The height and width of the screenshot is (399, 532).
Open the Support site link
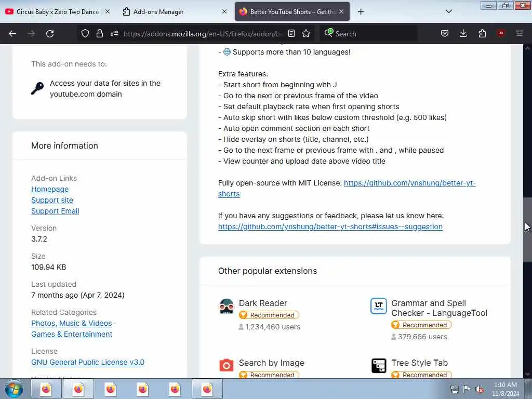click(52, 200)
